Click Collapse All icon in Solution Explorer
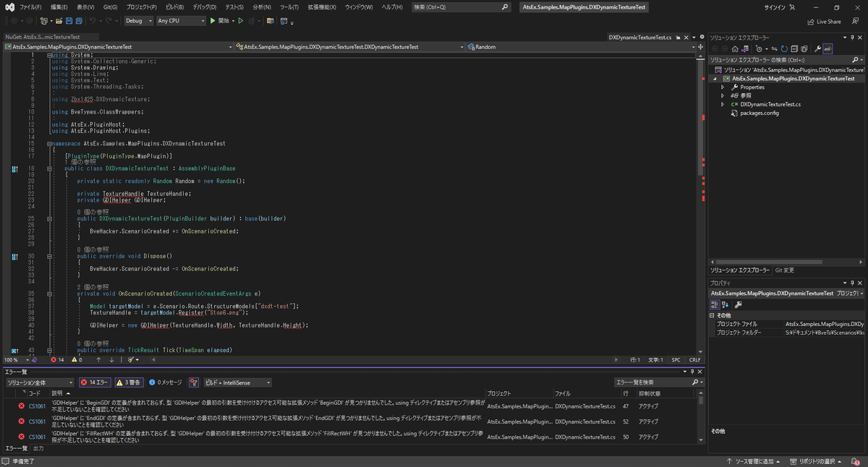Screen dimensions: 868x467 [x=793, y=48]
